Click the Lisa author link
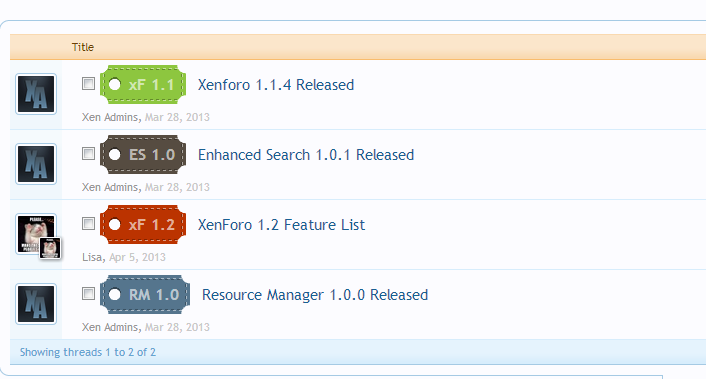 coord(92,257)
